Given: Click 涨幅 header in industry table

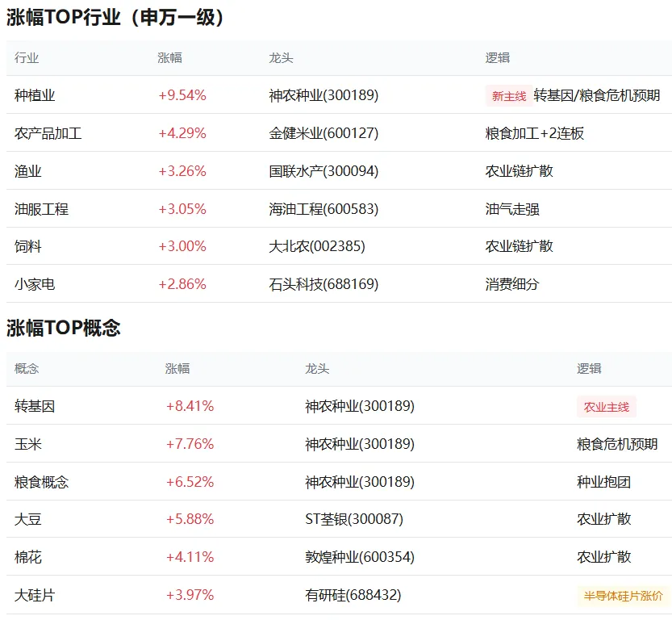Looking at the screenshot, I should (169, 58).
